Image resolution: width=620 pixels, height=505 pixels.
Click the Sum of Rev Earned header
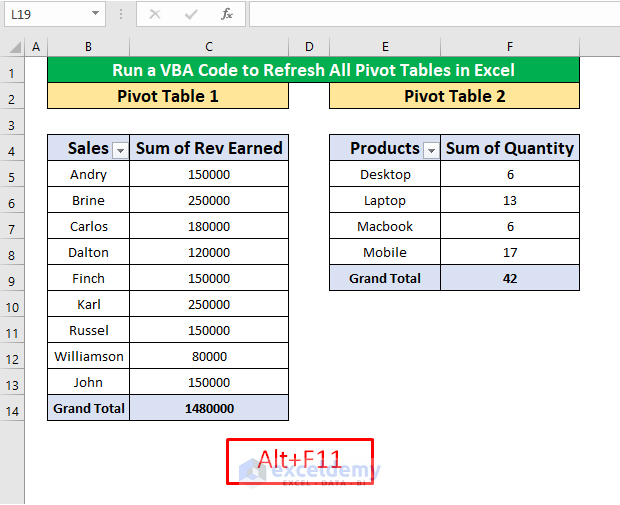[209, 148]
